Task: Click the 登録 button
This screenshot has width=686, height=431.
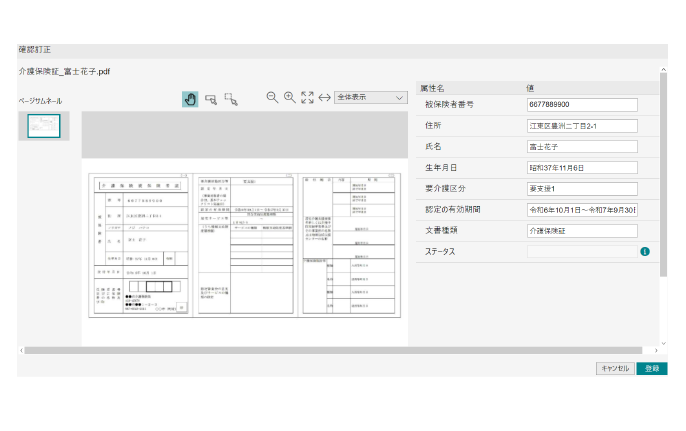Action: click(x=652, y=368)
